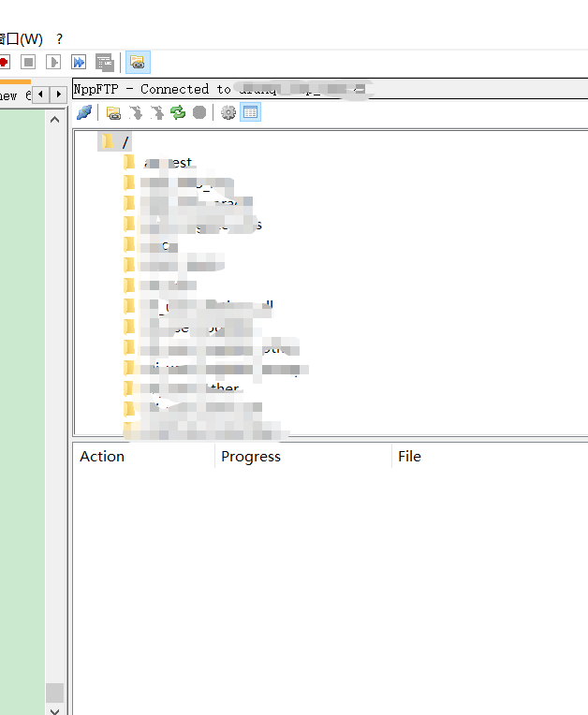Click editor scrollbar up arrow
The image size is (588, 715).
(x=54, y=120)
